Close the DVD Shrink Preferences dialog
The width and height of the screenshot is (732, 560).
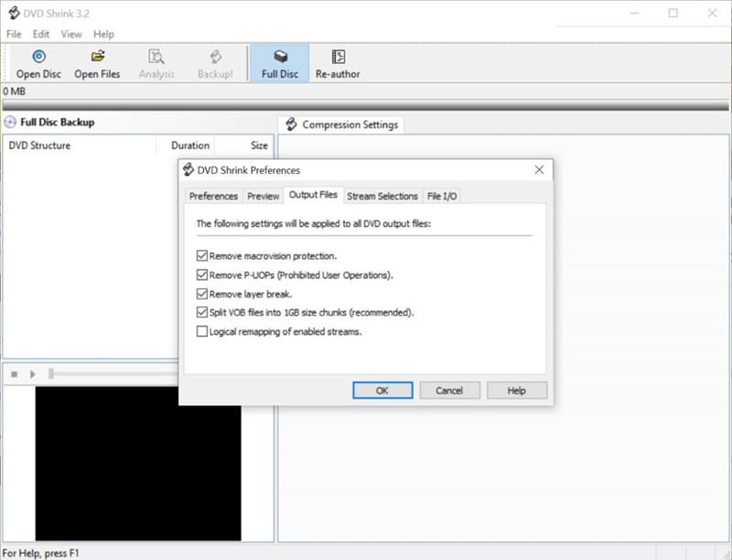[539, 170]
